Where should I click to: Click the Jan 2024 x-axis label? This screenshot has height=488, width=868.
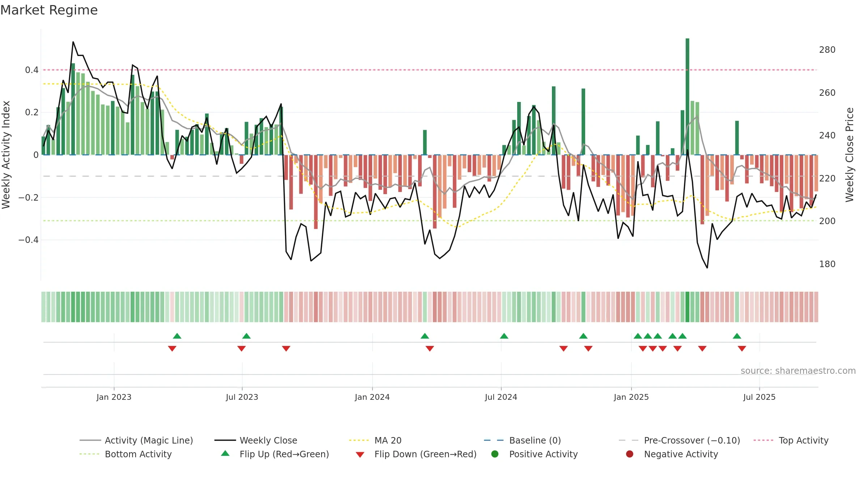(x=372, y=397)
